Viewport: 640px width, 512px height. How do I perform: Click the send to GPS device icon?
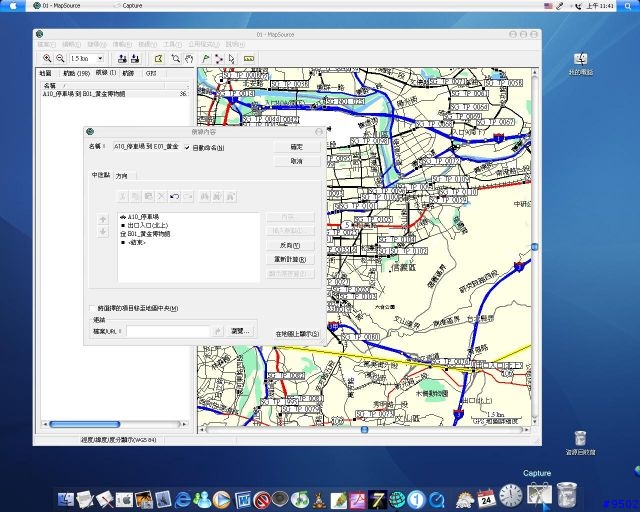point(122,58)
